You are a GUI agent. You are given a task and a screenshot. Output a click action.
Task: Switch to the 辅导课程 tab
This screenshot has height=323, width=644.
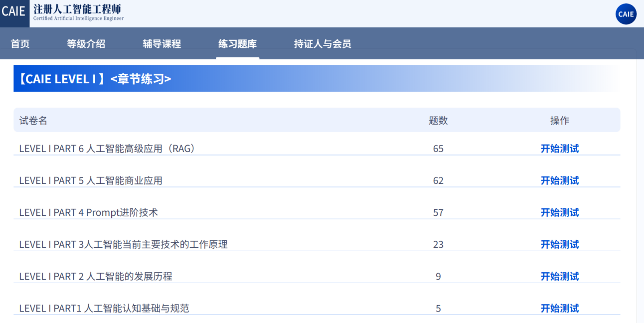tap(162, 44)
